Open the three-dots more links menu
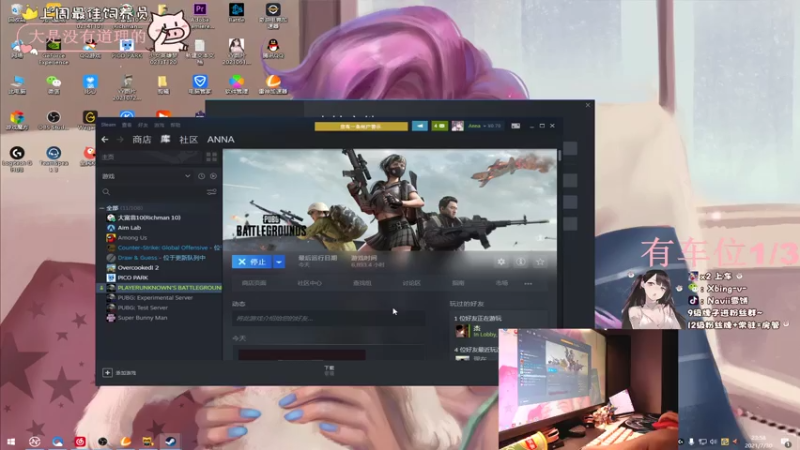The width and height of the screenshot is (800, 450). tap(528, 283)
